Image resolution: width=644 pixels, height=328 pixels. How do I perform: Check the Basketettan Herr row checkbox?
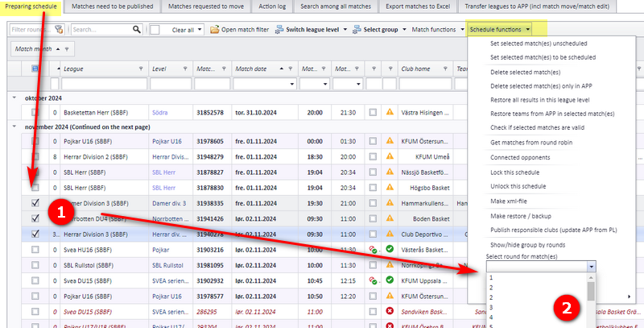click(35, 112)
